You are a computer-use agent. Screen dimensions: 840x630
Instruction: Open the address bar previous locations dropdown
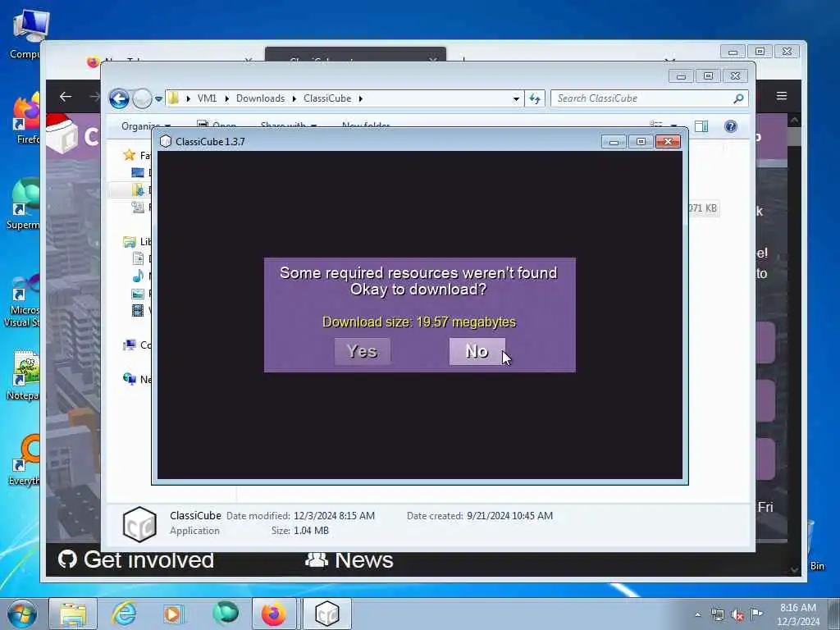[516, 98]
